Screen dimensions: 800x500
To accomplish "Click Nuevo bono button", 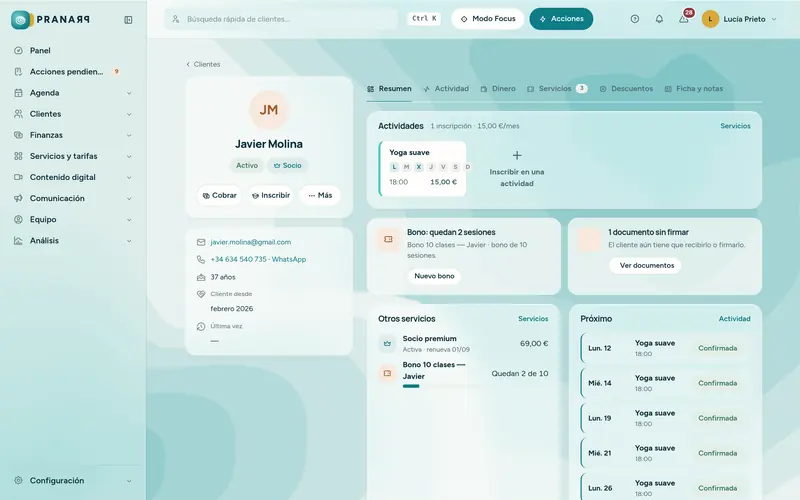I will 434,276.
